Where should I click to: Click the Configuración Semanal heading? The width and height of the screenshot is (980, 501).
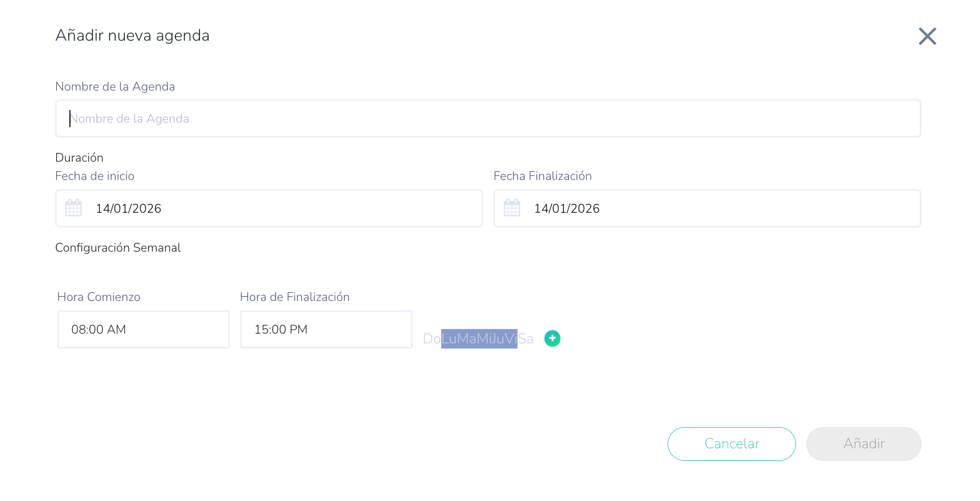click(117, 248)
